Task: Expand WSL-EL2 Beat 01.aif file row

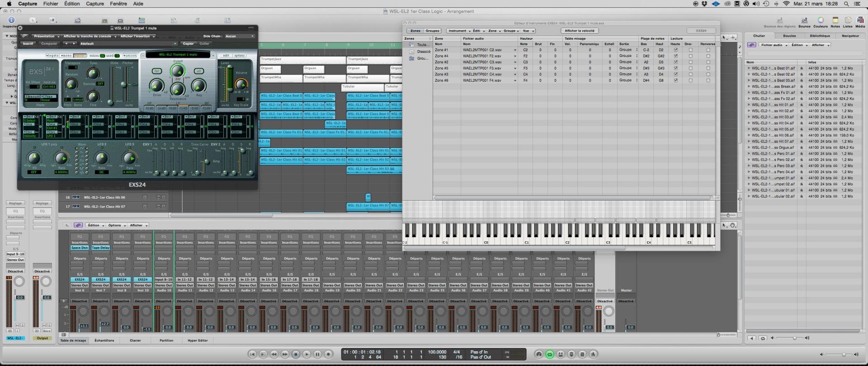Action: pyautogui.click(x=749, y=68)
